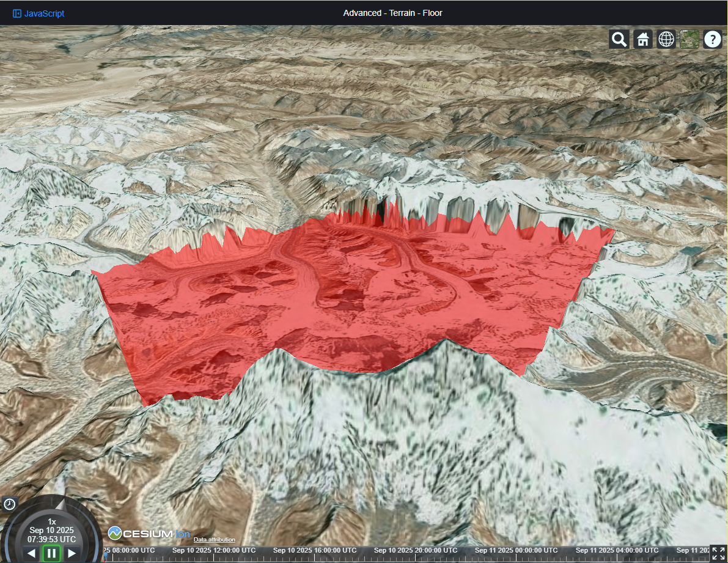Jump timeline to Sep 11 2025 04:00:00 UTC
728x563 pixels.
click(x=617, y=550)
